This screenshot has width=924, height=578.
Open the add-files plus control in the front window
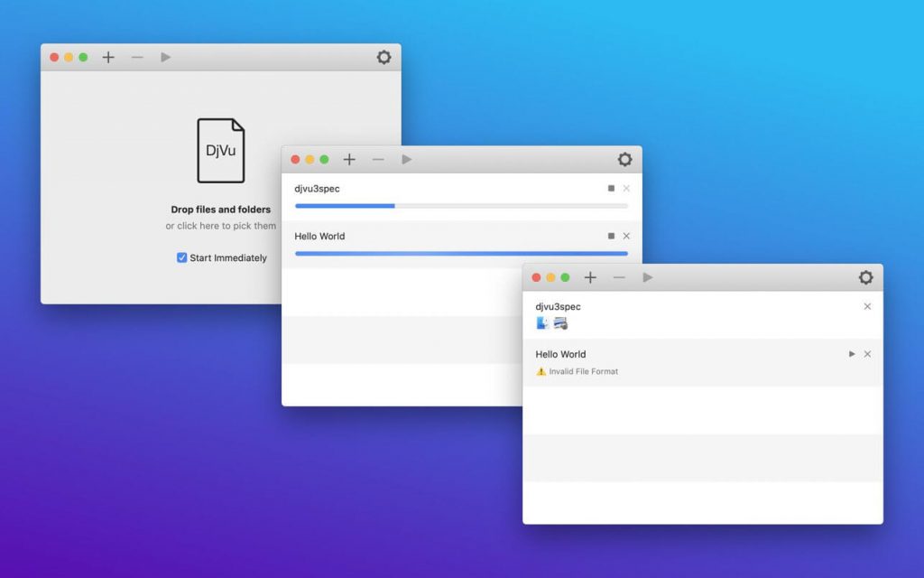click(x=591, y=277)
